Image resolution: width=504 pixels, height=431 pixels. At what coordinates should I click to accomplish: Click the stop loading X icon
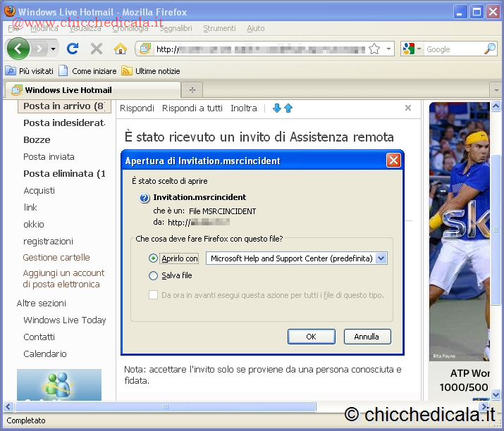pos(97,49)
